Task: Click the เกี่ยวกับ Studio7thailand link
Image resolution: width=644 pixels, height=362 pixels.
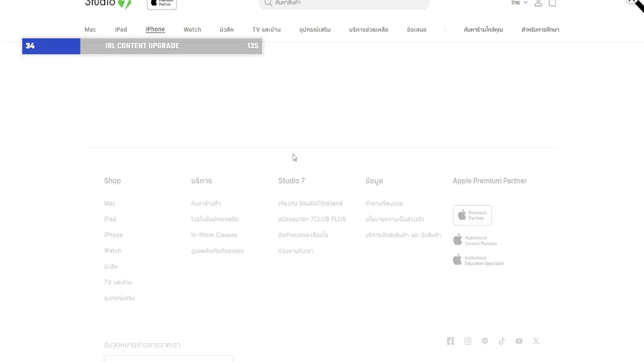Action: tap(310, 203)
